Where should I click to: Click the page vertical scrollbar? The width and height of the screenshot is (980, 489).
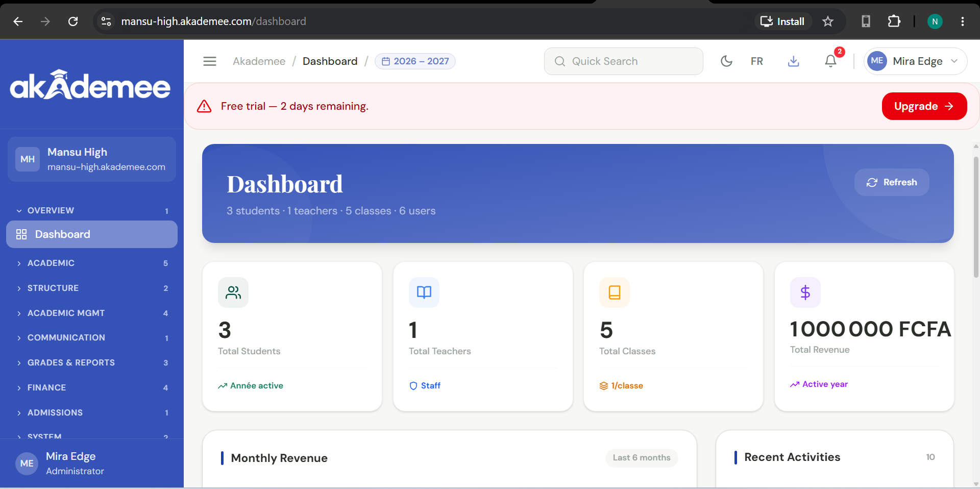point(976,217)
